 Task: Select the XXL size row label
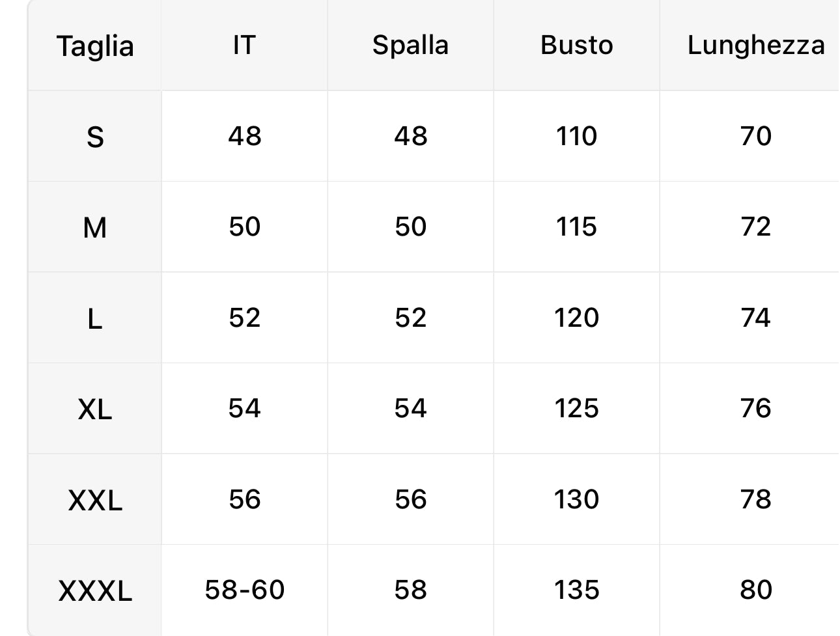95,501
